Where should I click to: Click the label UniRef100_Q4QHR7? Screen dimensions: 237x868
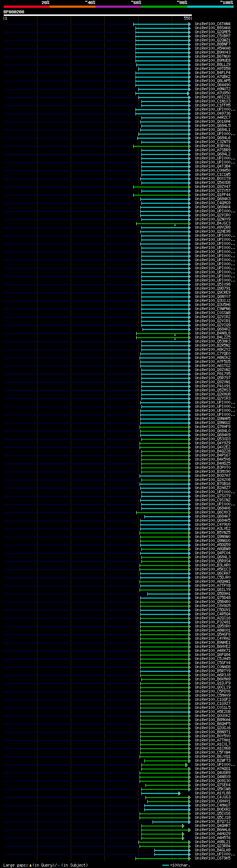[213, 825]
